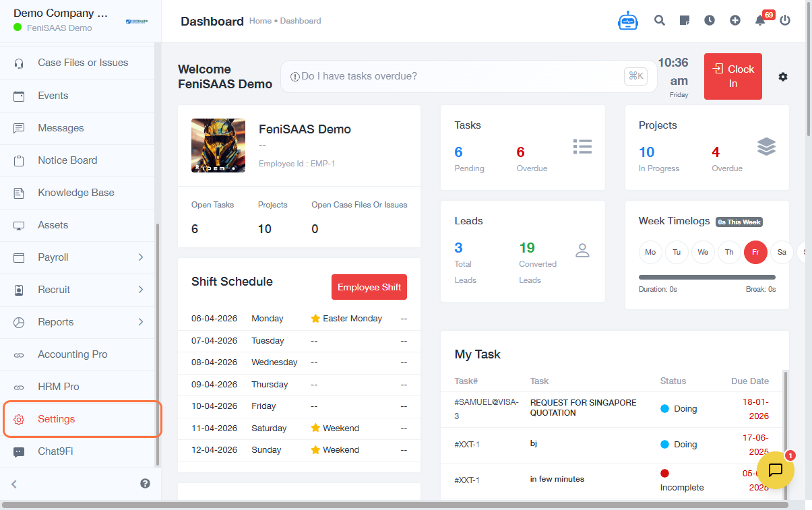Click the power logout icon
This screenshot has width=812, height=510.
coord(785,20)
